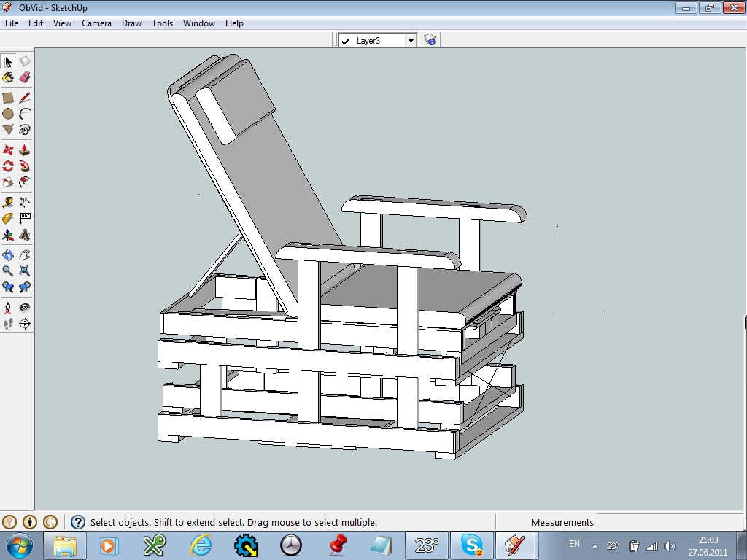
Task: Activate the Look Around eye tool
Action: click(x=25, y=308)
